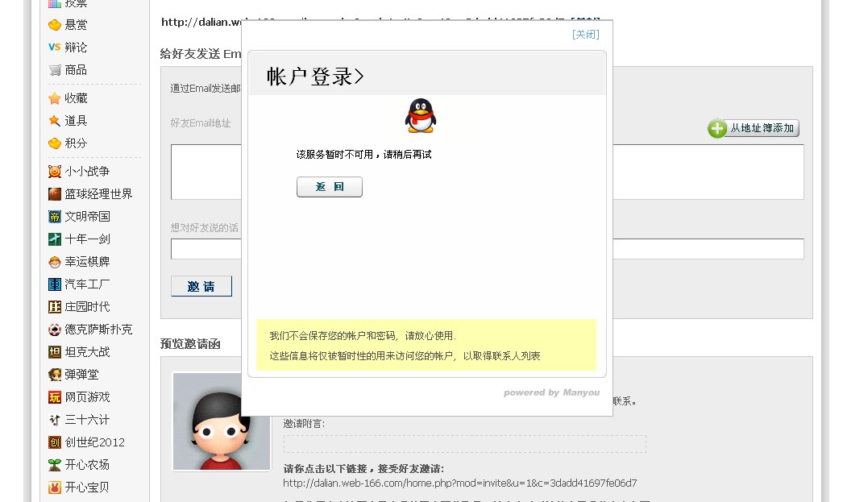
Task: Click the 网页游戏 app icon
Action: point(54,397)
